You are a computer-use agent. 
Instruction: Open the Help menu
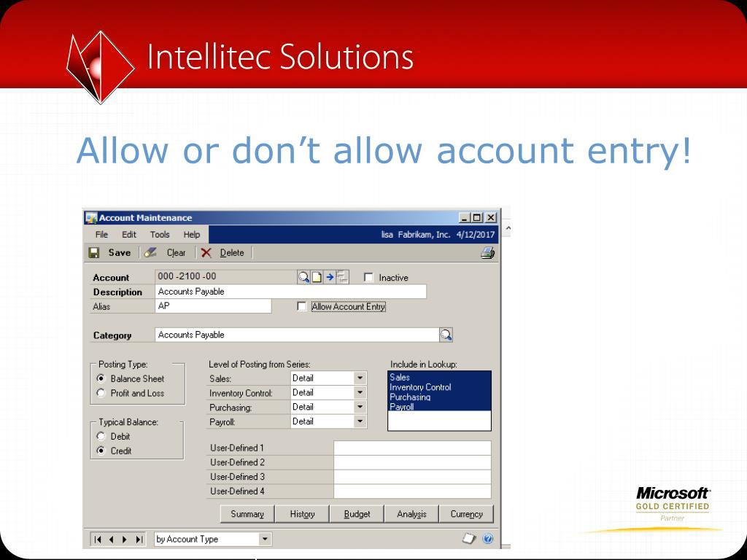(x=192, y=235)
